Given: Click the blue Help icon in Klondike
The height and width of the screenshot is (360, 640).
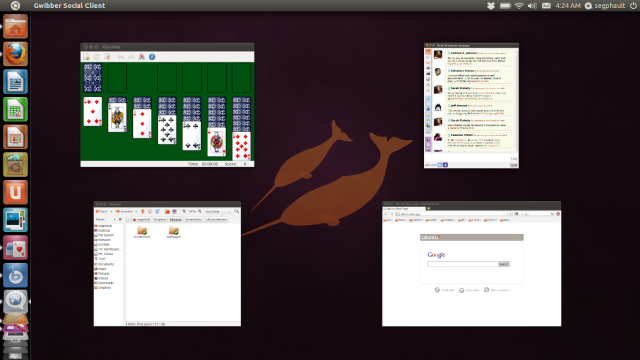Looking at the screenshot, I should (x=152, y=57).
